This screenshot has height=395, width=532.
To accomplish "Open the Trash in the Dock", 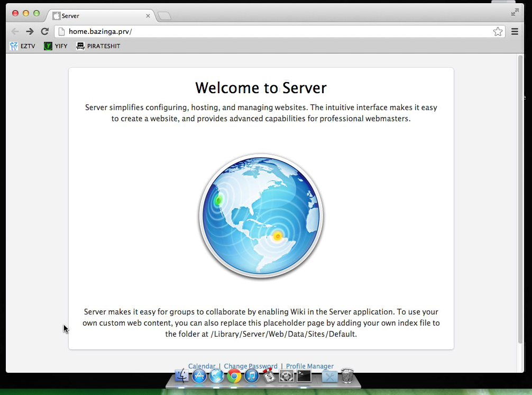I will pos(347,375).
